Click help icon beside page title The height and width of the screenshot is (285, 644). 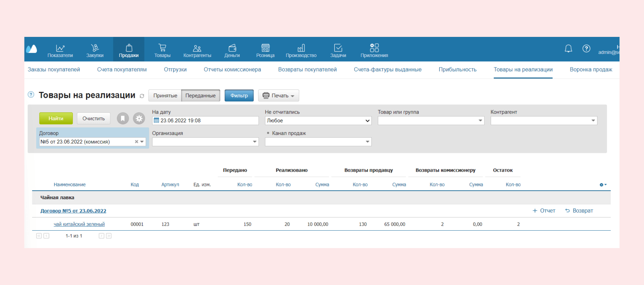click(x=31, y=95)
